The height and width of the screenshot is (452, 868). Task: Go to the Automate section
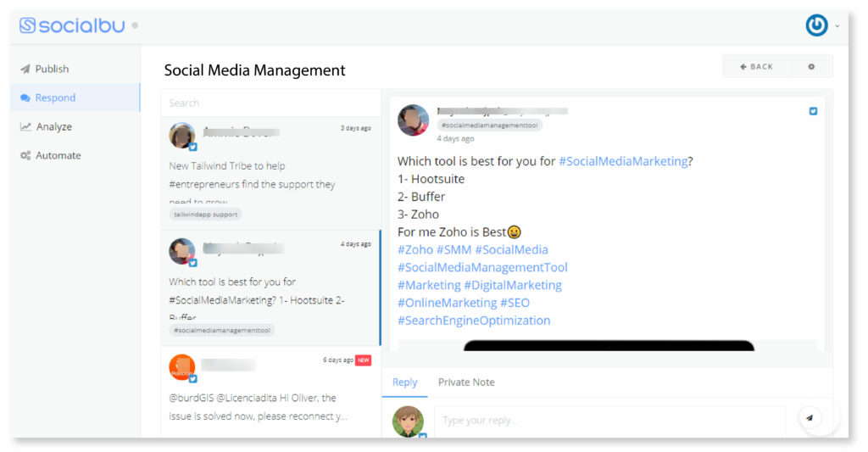click(58, 155)
